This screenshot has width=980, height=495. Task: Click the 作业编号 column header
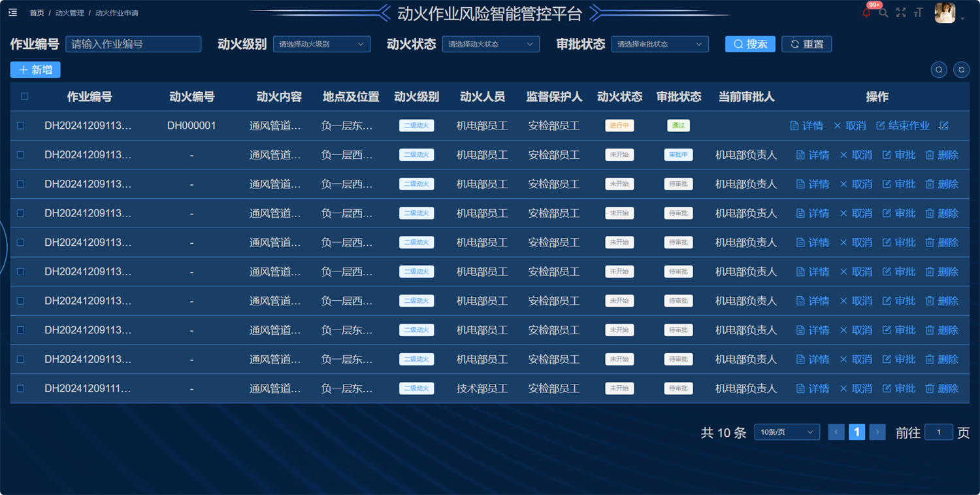[90, 97]
